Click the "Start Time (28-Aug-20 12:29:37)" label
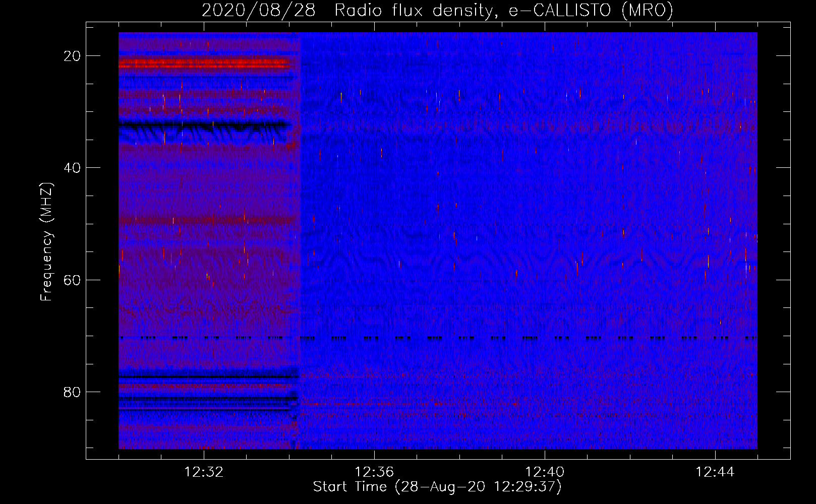816x504 pixels. pos(437,487)
